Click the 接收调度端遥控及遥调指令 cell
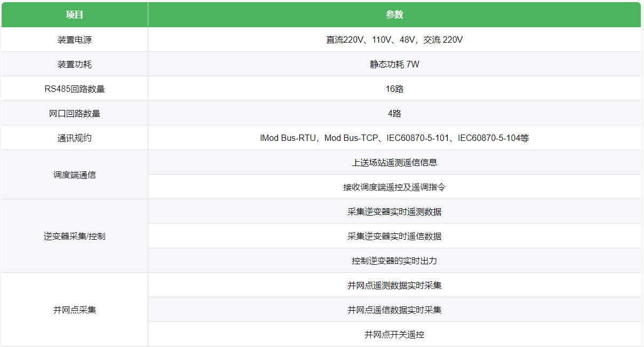 pyautogui.click(x=394, y=187)
